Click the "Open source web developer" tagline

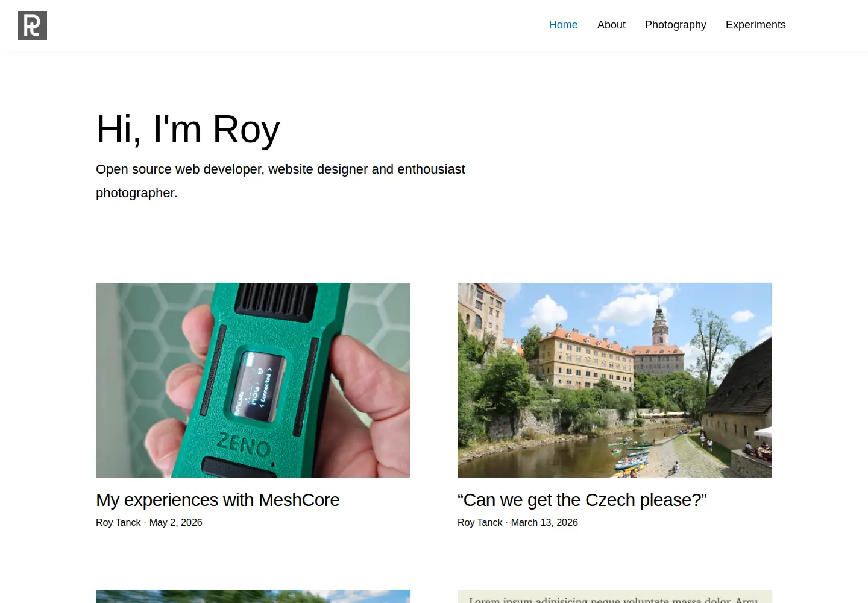(x=280, y=181)
